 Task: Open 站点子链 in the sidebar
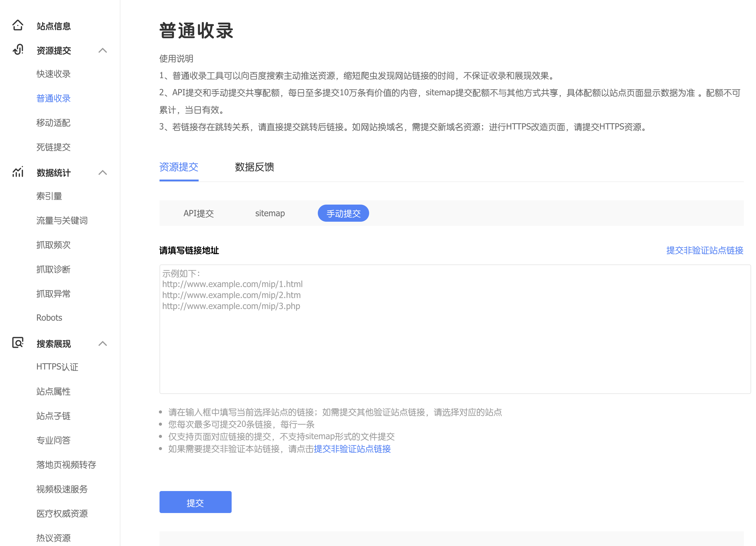[54, 416]
